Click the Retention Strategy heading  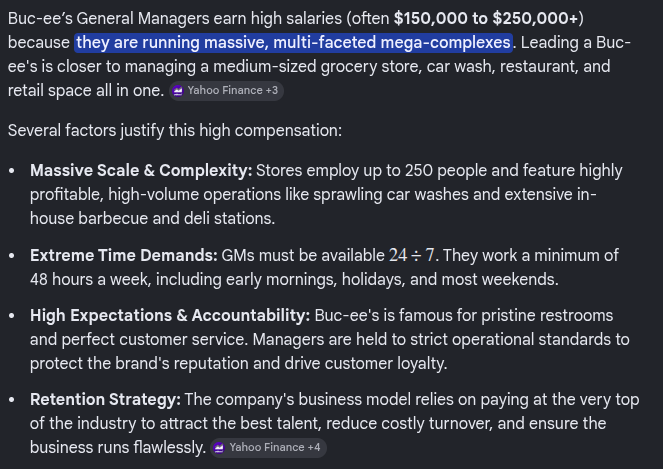point(105,400)
